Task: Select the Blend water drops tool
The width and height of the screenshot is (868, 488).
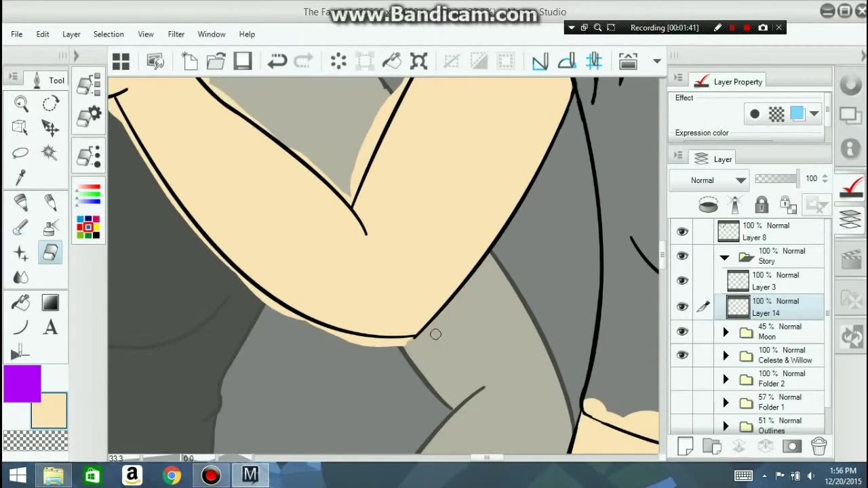Action: coord(21,277)
